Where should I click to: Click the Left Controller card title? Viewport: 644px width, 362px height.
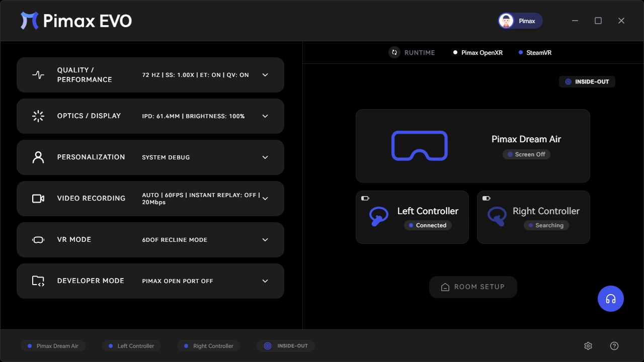pos(428,211)
